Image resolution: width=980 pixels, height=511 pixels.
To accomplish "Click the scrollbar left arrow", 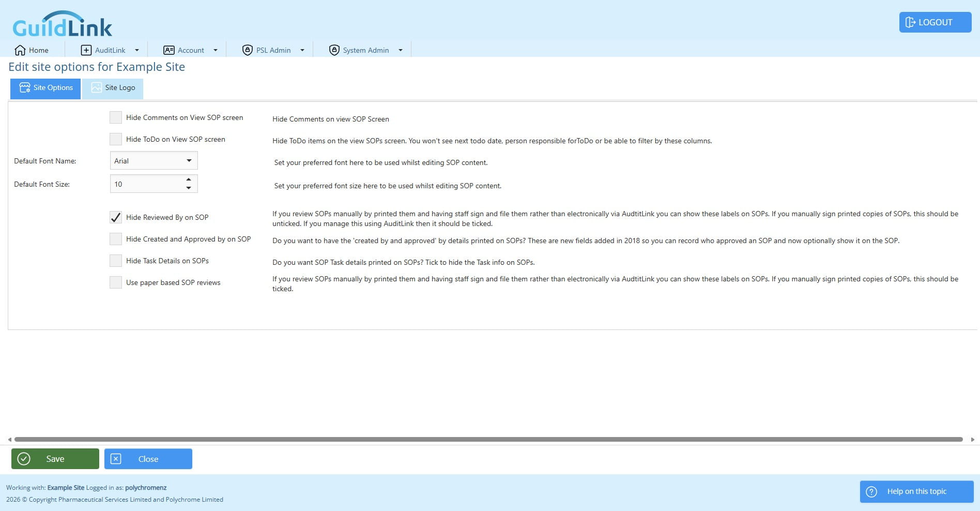I will (x=9, y=440).
